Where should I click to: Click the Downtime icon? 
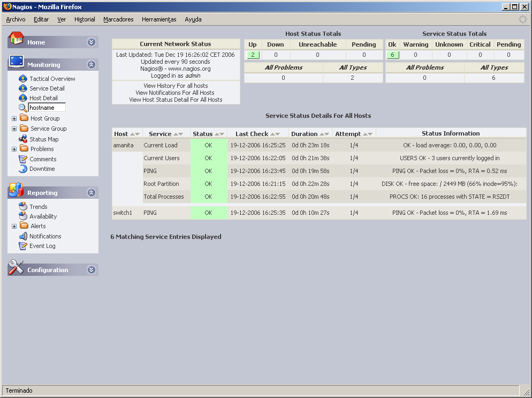pos(22,169)
